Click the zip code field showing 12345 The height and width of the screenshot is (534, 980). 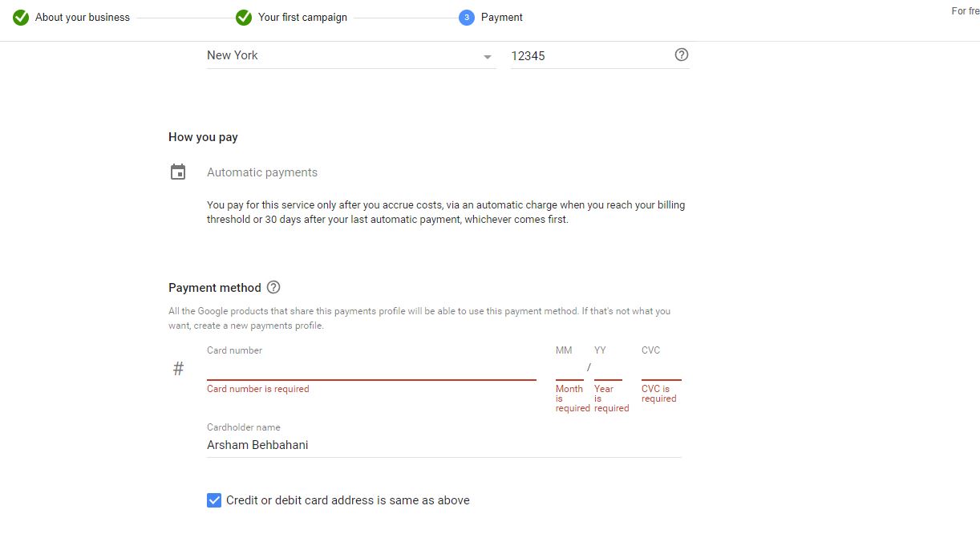[x=589, y=56]
